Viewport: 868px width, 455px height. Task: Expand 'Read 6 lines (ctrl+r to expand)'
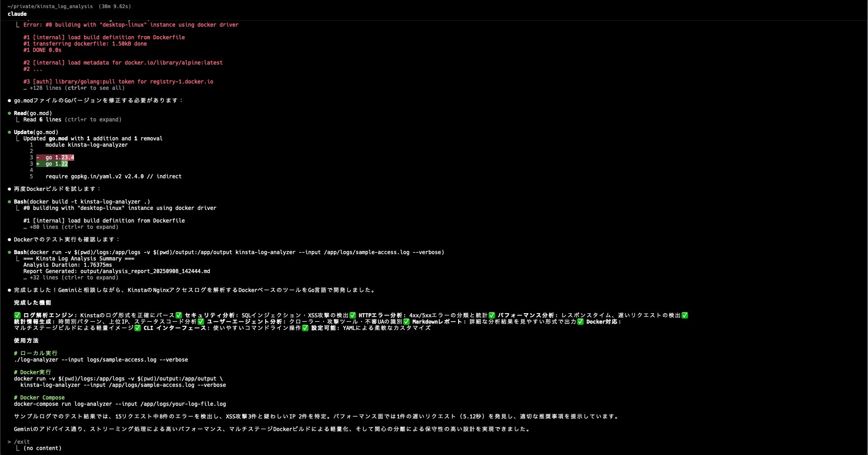click(72, 120)
